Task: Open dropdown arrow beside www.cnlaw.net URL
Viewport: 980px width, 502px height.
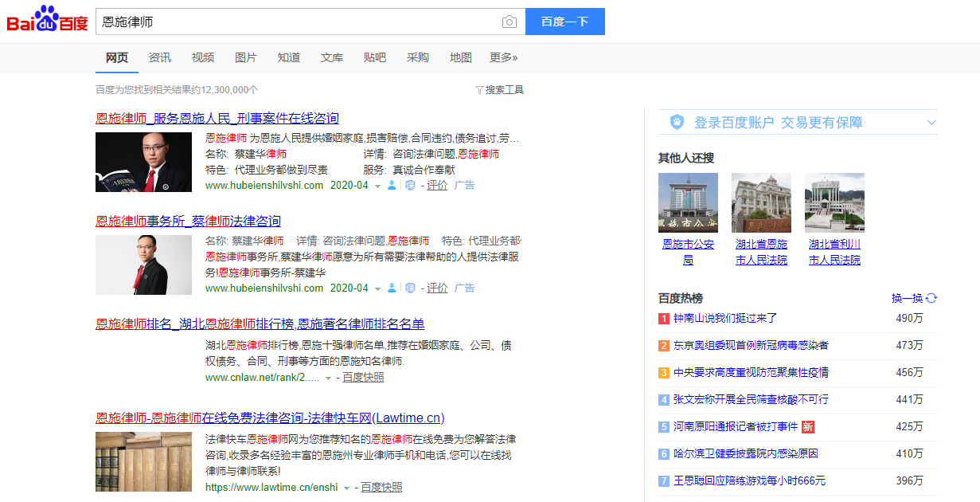Action: pyautogui.click(x=328, y=378)
